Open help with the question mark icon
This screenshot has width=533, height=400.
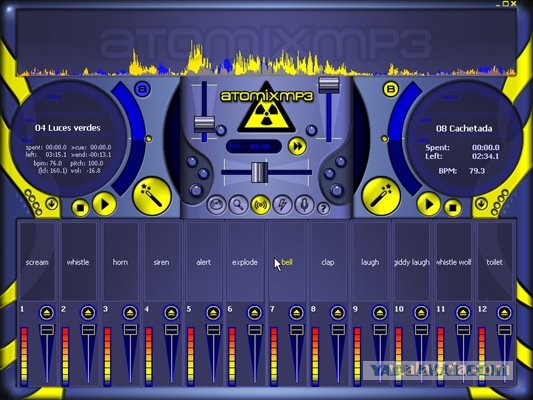(323, 208)
